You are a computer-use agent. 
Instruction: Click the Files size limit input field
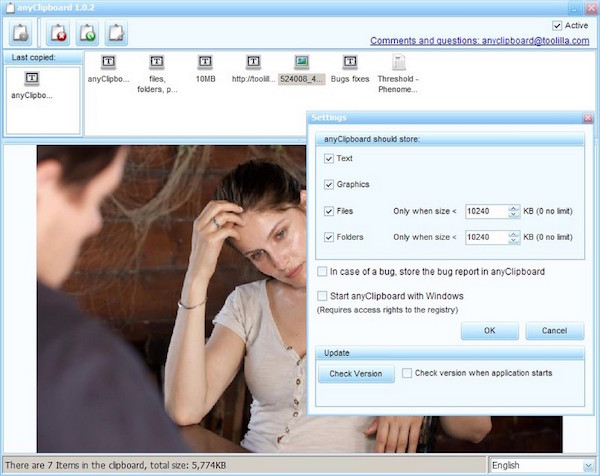click(x=487, y=211)
